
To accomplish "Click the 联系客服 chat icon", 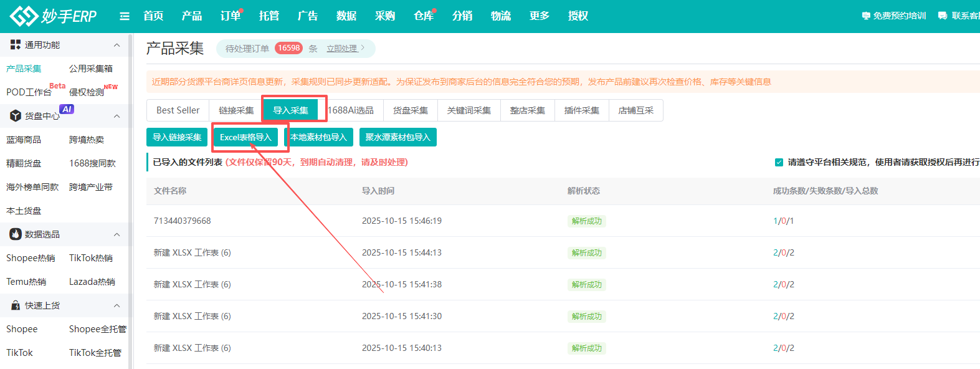I will 943,16.
